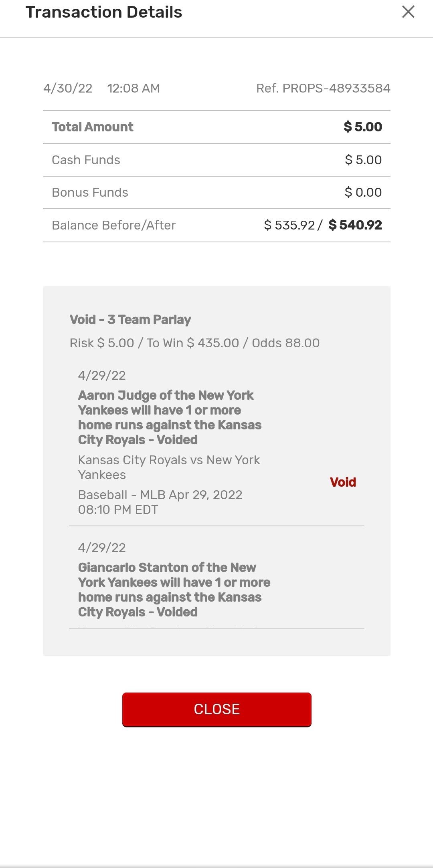Click Kansas City Royals vs New York Yankees matchup
433x868 pixels.
click(x=169, y=467)
